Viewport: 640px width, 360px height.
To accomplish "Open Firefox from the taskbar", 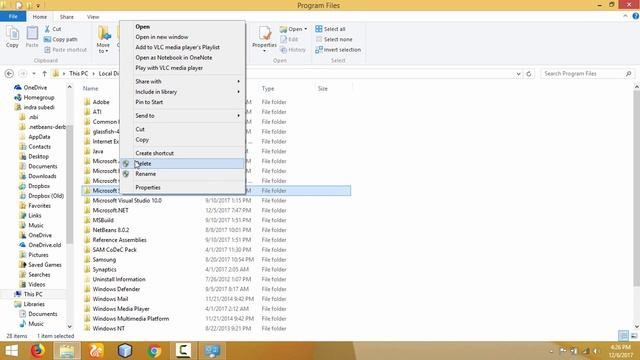I will click(38, 351).
